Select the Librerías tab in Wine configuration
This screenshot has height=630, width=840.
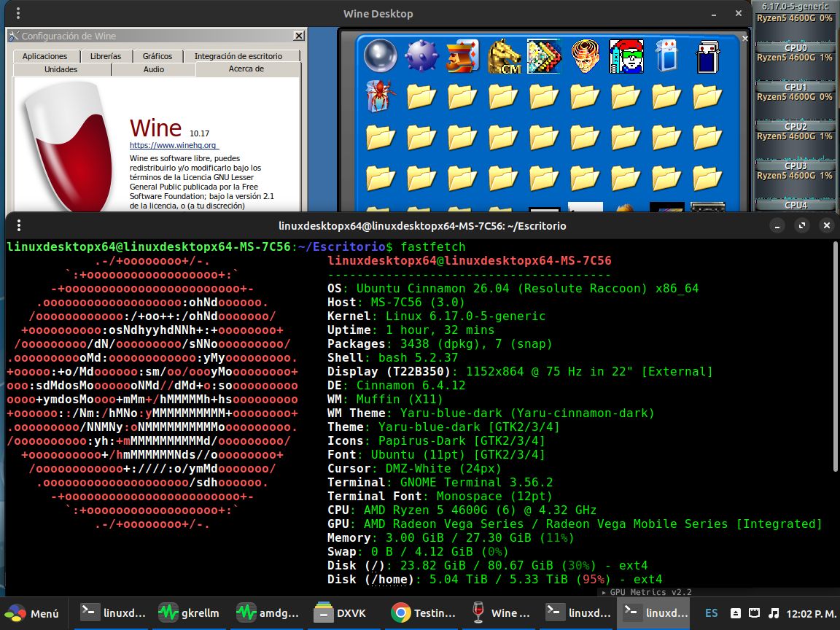106,56
